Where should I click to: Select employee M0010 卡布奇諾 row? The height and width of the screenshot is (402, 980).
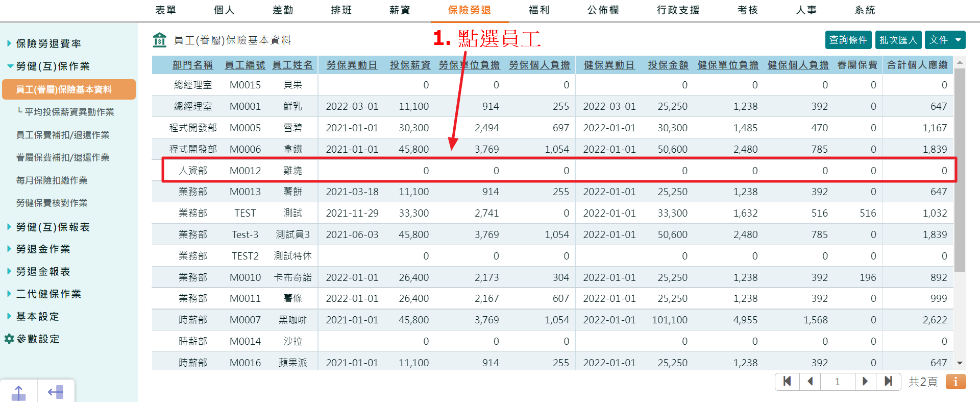(552, 277)
